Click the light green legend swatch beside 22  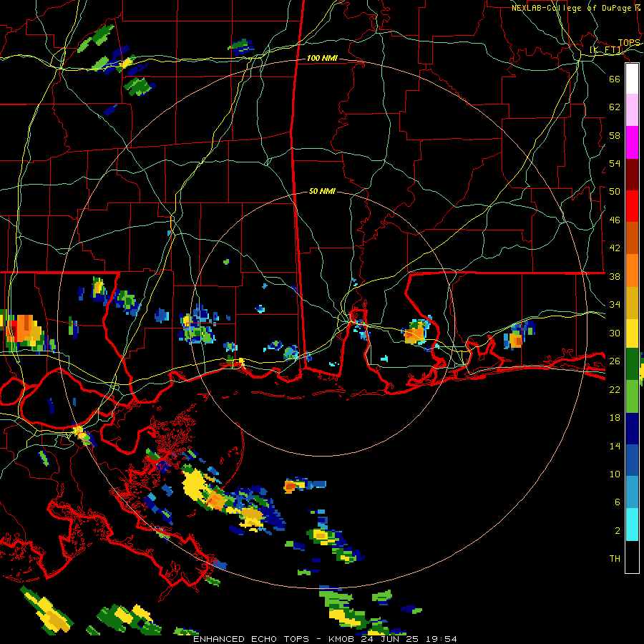pyautogui.click(x=632, y=396)
